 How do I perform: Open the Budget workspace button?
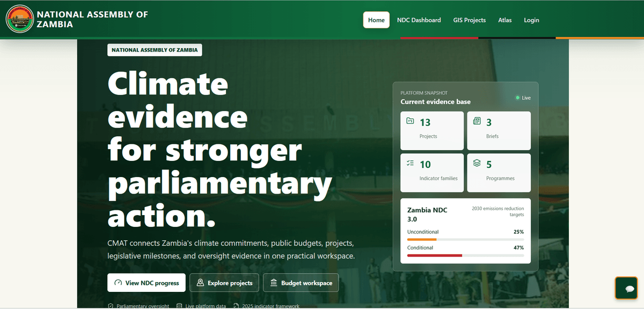pyautogui.click(x=301, y=283)
